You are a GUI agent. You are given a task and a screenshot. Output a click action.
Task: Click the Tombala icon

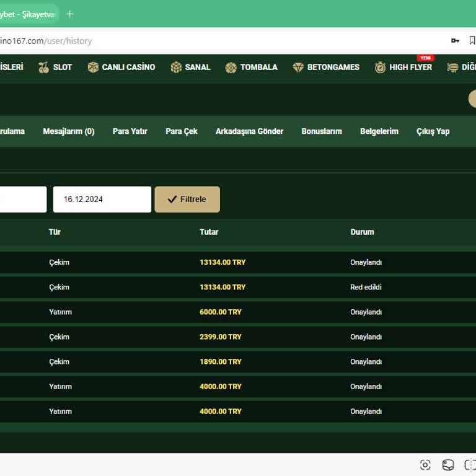click(231, 68)
